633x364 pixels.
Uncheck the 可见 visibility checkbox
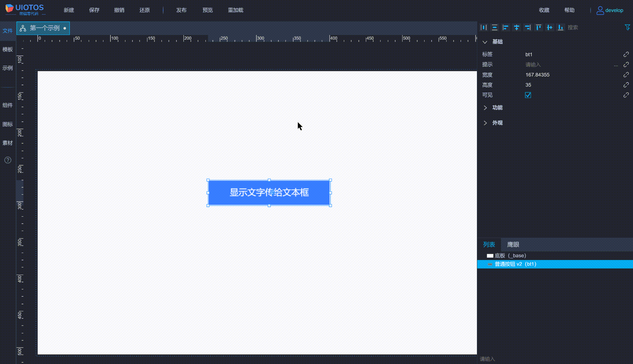click(x=528, y=95)
